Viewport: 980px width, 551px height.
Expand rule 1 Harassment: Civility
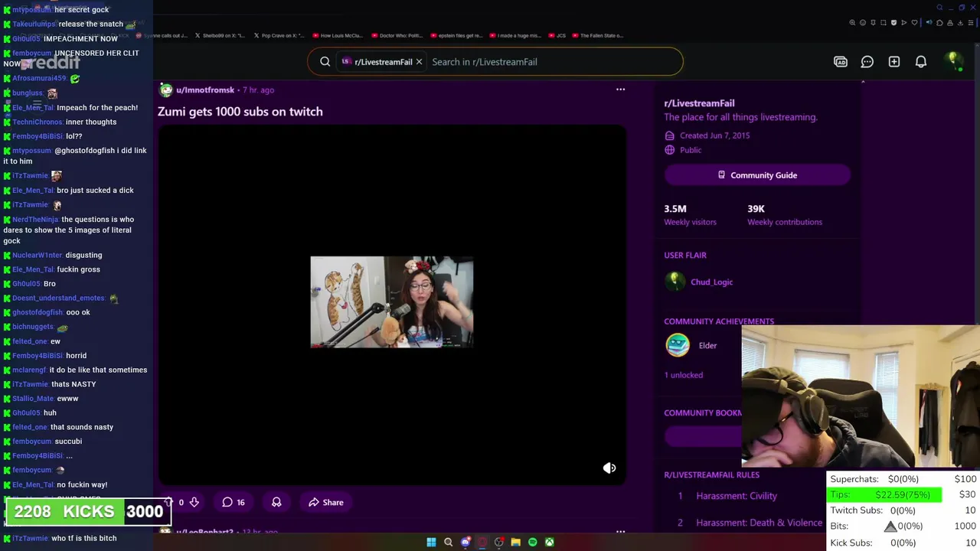(x=737, y=496)
